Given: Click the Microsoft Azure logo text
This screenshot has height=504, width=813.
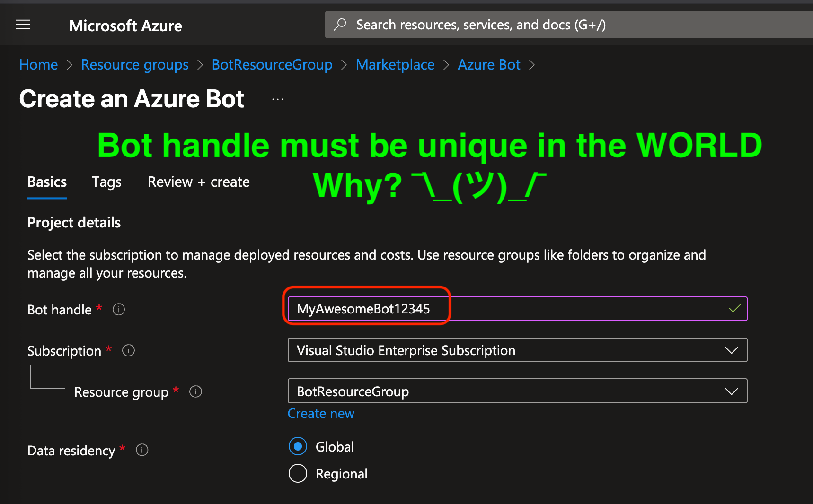Looking at the screenshot, I should [125, 26].
